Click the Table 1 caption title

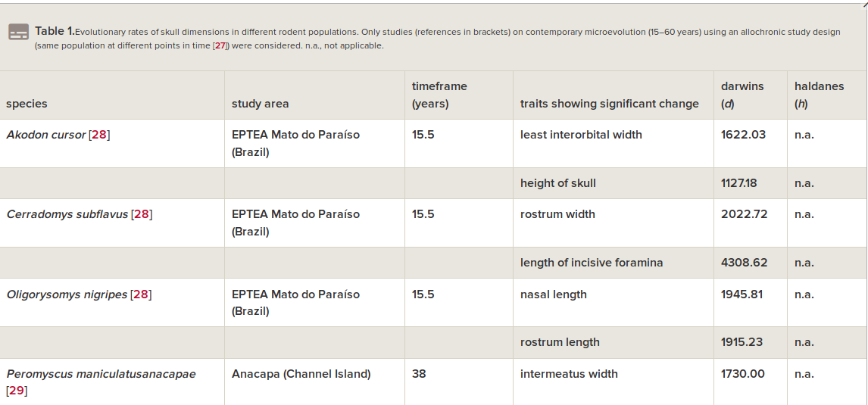[55, 32]
